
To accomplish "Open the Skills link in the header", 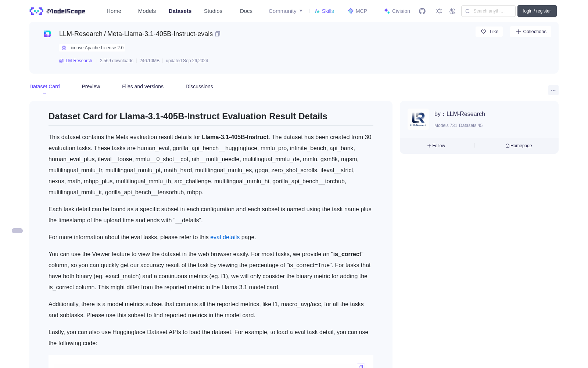I will click(324, 11).
